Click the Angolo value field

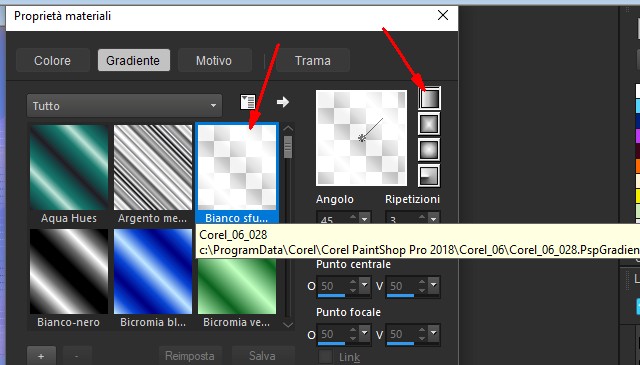pos(333,218)
